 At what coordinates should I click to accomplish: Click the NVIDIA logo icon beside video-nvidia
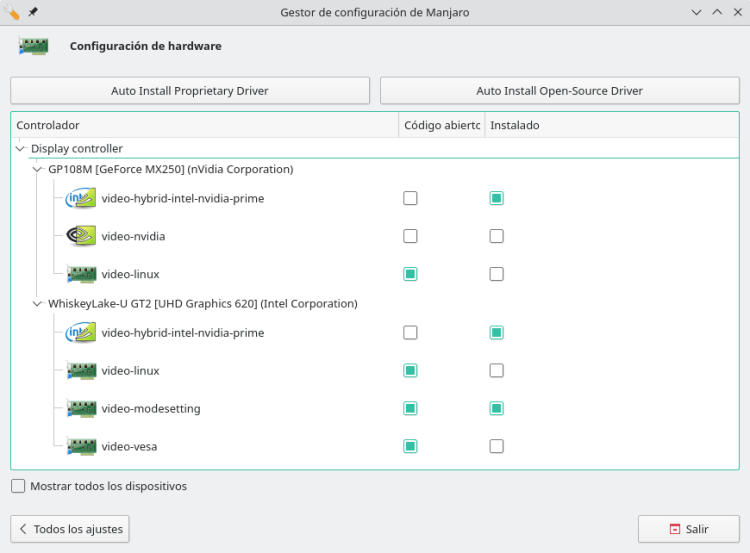point(80,237)
